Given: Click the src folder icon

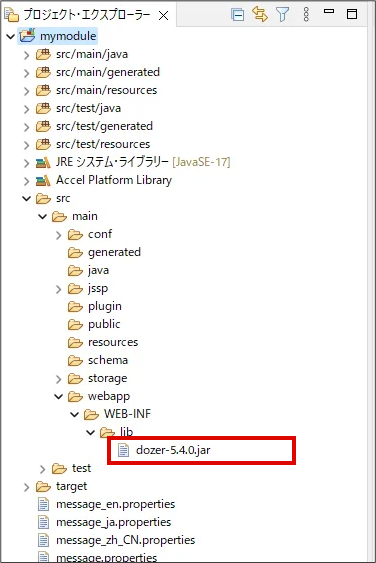Looking at the screenshot, I should tap(43, 199).
